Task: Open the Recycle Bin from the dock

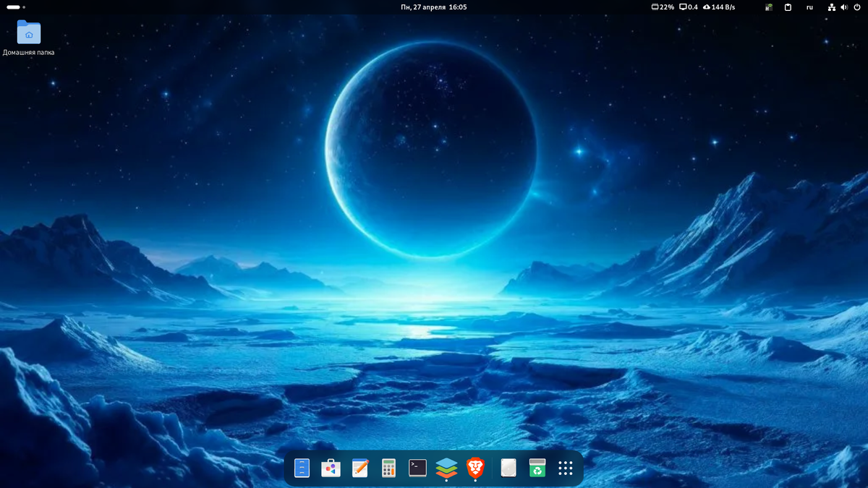Action: click(536, 468)
